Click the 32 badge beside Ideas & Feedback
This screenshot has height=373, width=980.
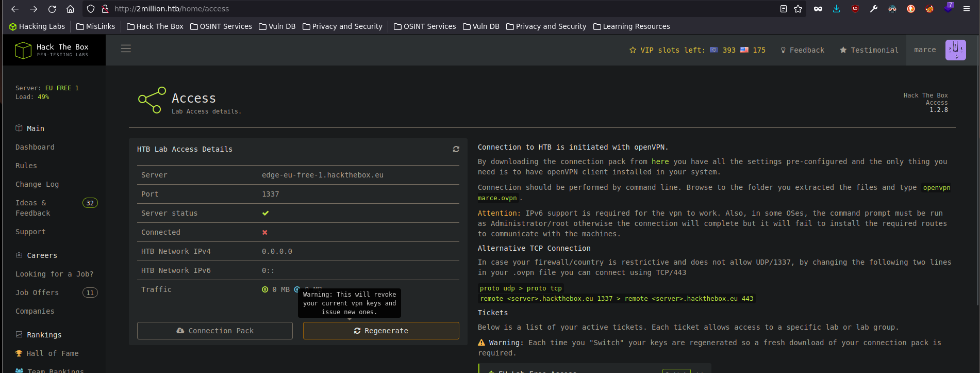point(90,203)
